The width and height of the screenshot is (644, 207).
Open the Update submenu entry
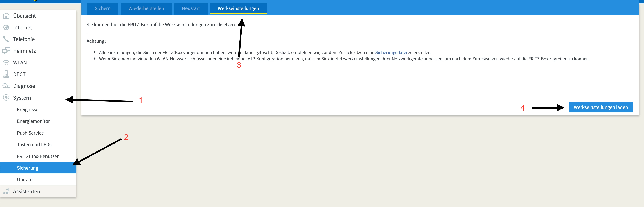click(x=25, y=180)
